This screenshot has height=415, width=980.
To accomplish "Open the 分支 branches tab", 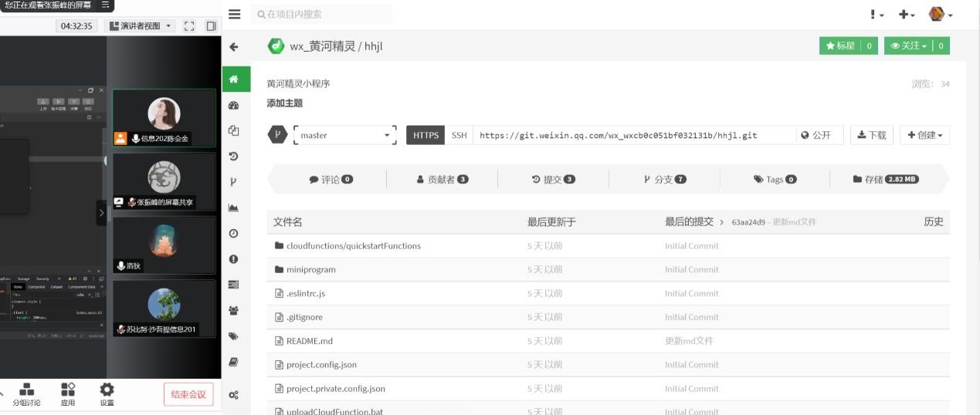I will pos(664,180).
